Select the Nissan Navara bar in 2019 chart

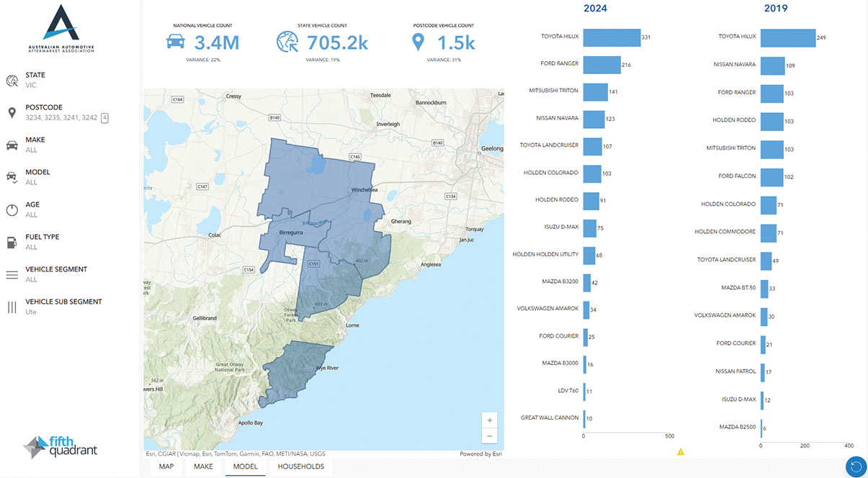click(773, 66)
